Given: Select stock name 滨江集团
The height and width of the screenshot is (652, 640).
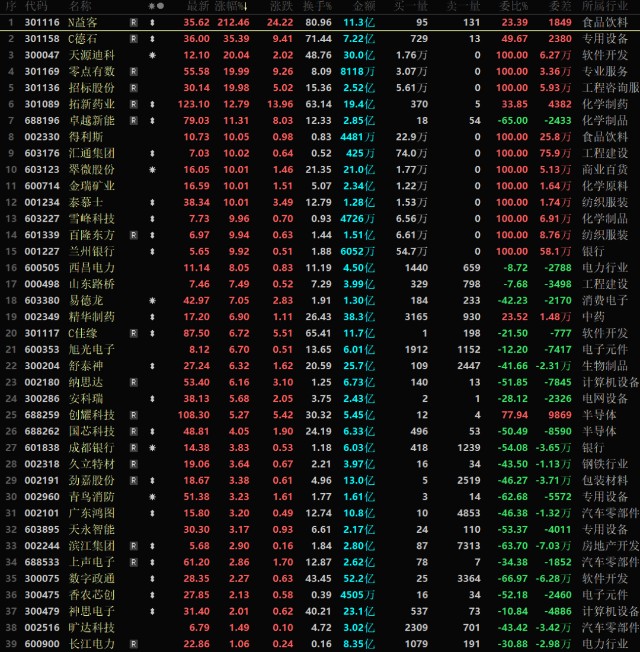Looking at the screenshot, I should (x=92, y=546).
